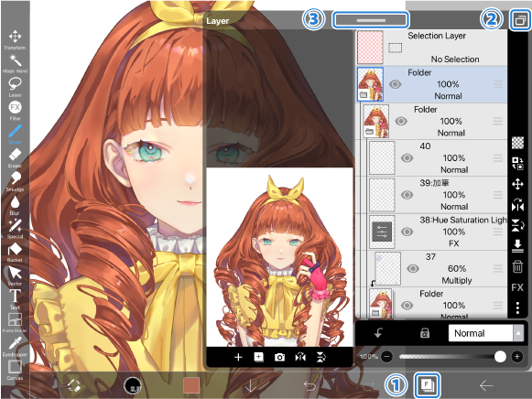Click the move layer arrows icon in sidebar
The height and width of the screenshot is (399, 532).
point(517,185)
